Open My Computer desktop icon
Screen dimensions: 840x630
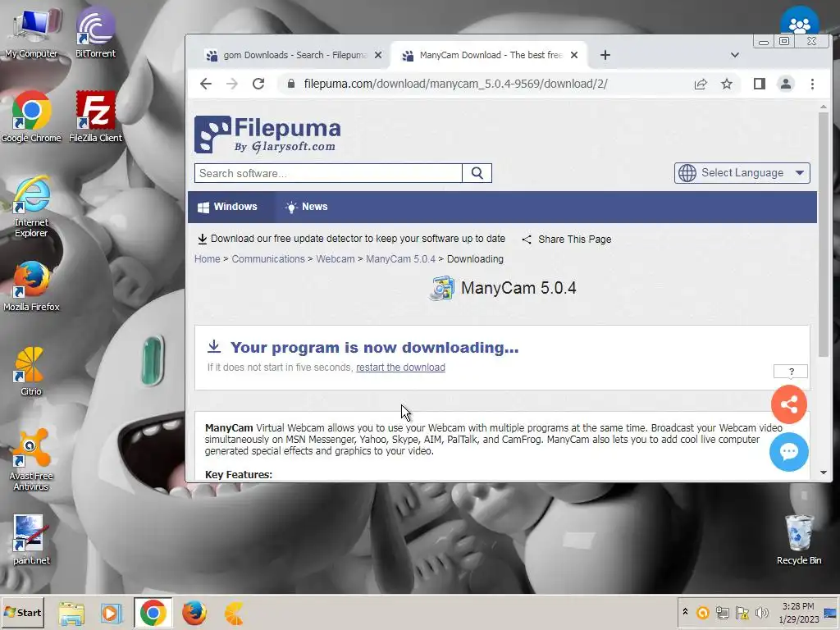pyautogui.click(x=31, y=33)
